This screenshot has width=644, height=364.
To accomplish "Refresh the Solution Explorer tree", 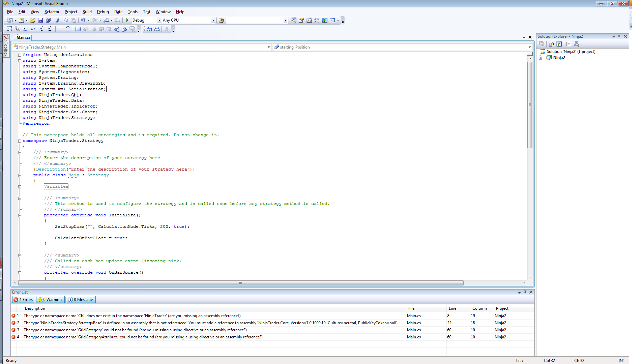I will coord(559,44).
